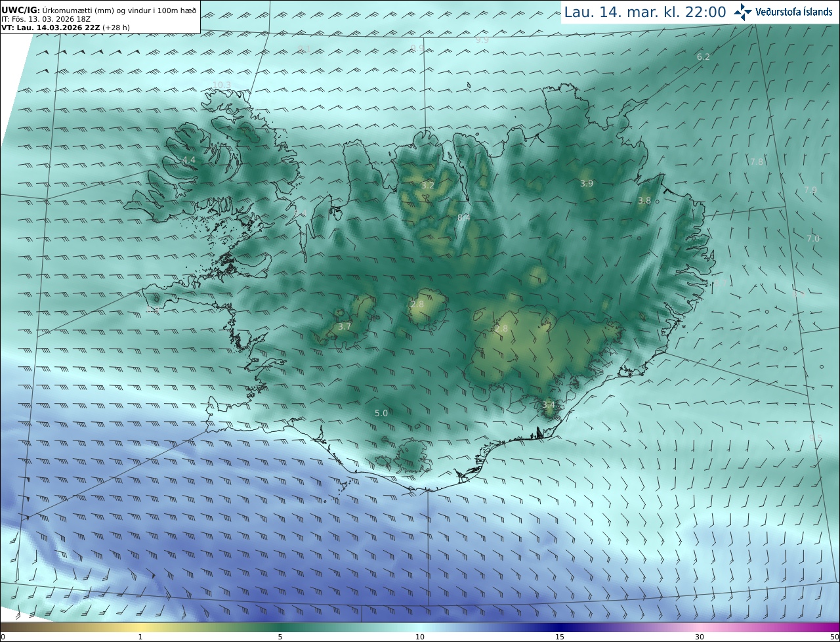This screenshot has width=840, height=642.
Task: Click the color scale at tick 1
Action: tap(140, 637)
